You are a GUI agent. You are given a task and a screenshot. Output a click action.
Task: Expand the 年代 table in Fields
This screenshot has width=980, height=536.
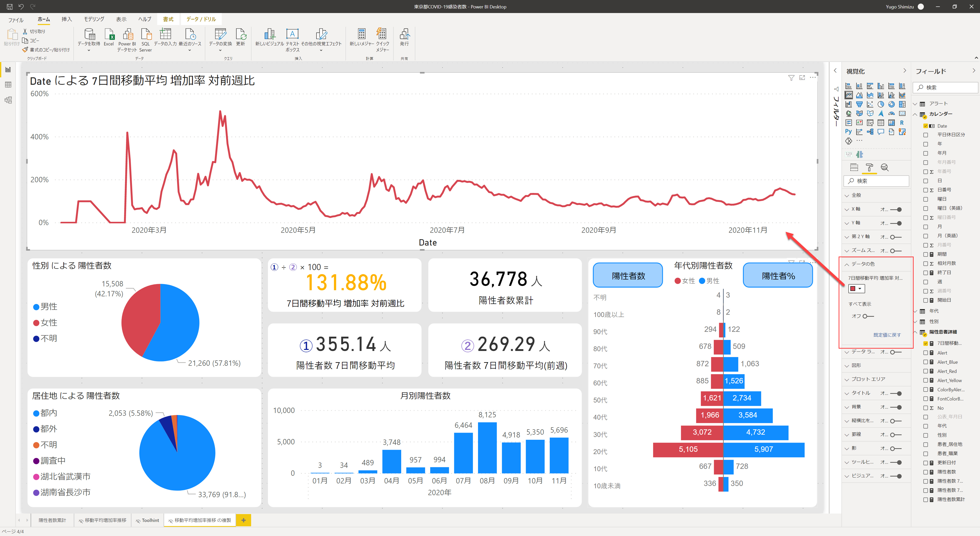pos(915,311)
